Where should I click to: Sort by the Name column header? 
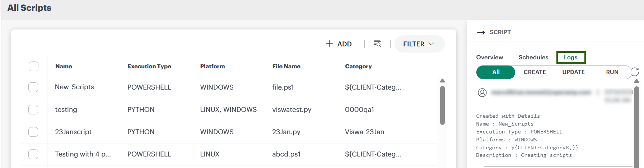coord(64,66)
